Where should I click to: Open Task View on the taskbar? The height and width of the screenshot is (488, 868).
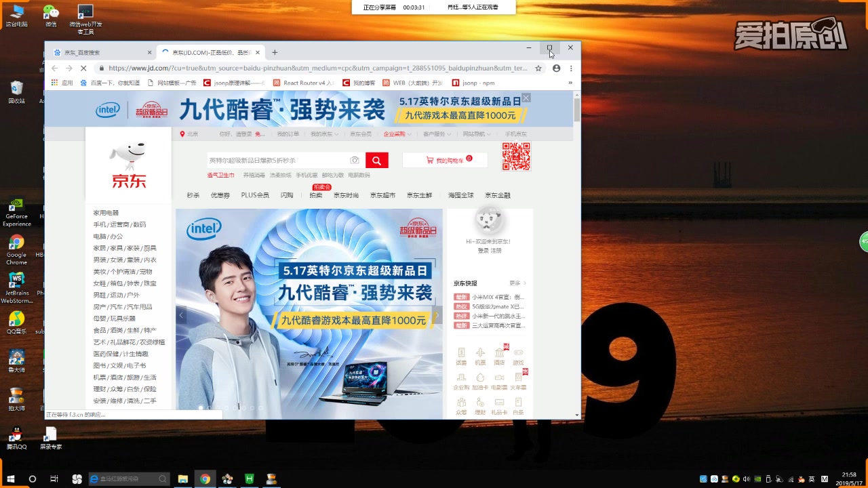coord(54,479)
